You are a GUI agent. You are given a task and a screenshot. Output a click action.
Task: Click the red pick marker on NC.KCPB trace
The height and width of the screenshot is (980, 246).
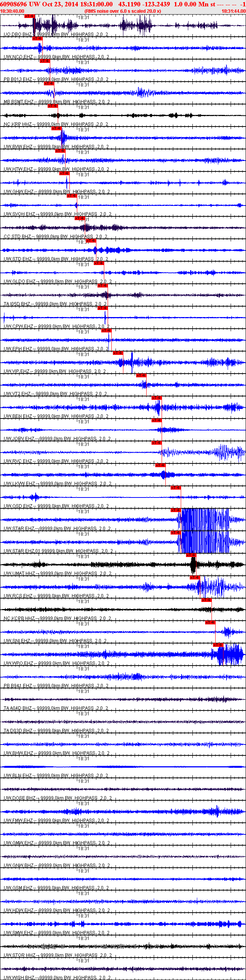click(206, 600)
